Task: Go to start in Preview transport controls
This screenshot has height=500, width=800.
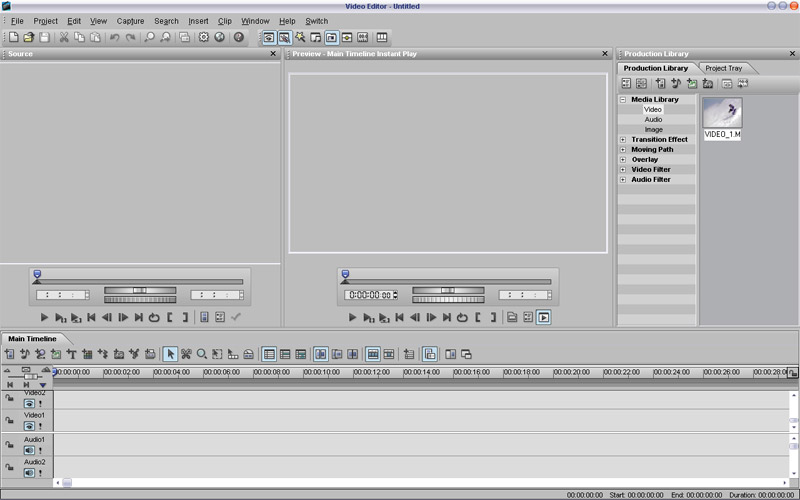Action: 399,317
